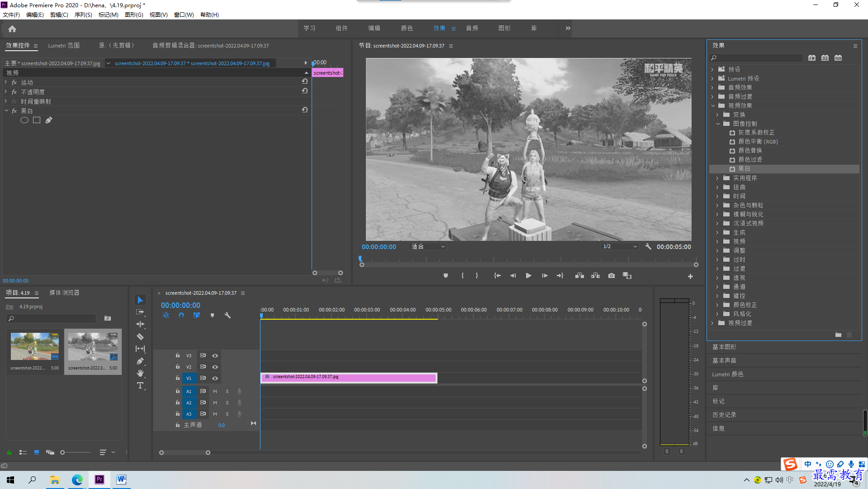
Task: Toggle snap in timeline (magnet icon)
Action: 181,315
